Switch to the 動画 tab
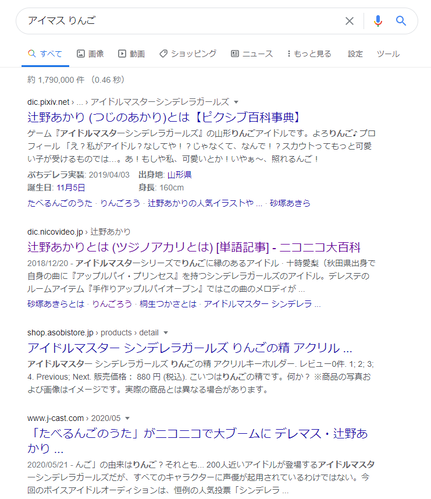 (131, 54)
